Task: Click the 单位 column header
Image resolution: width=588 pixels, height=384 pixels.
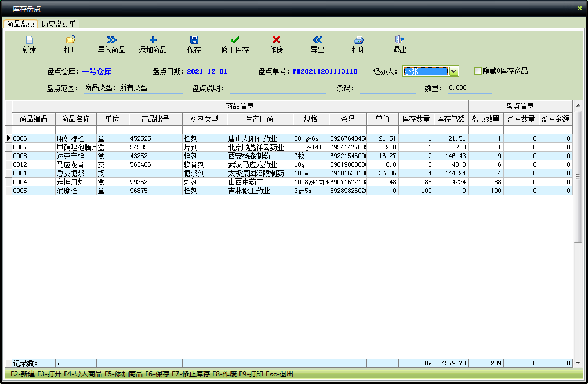Action: tap(112, 119)
